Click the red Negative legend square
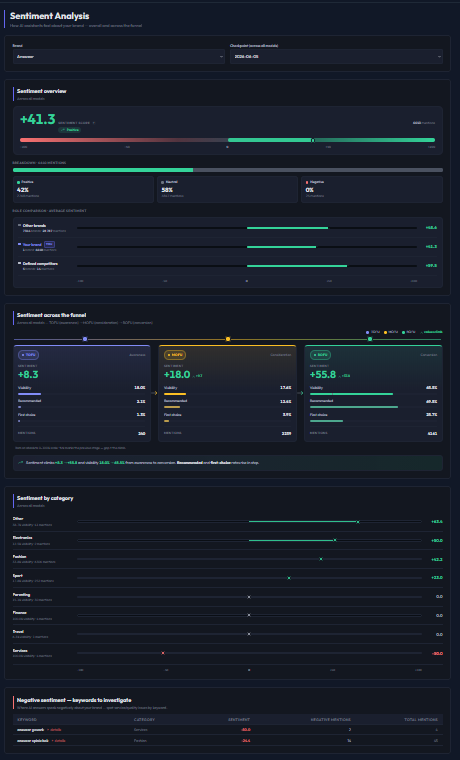 (307, 182)
